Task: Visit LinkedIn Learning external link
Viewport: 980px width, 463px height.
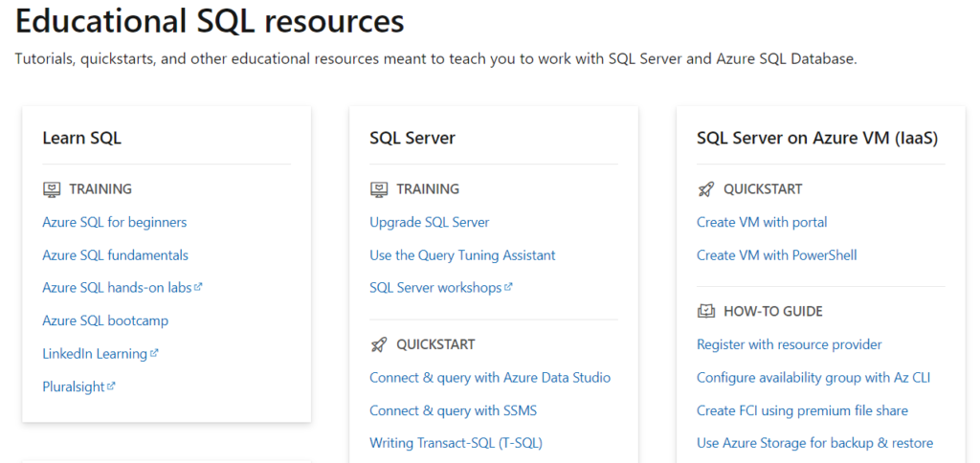Action: coord(95,354)
